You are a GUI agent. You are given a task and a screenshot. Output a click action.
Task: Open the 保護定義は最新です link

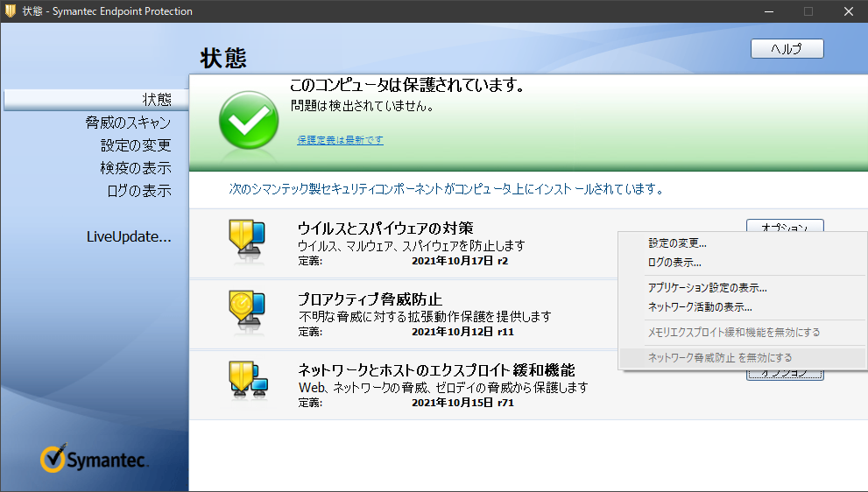(x=340, y=140)
